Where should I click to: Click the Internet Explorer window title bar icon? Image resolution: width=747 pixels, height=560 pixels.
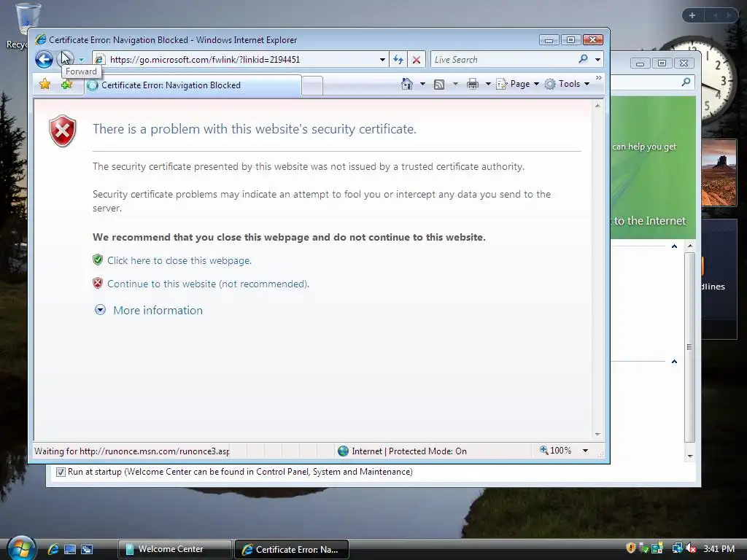pos(41,39)
